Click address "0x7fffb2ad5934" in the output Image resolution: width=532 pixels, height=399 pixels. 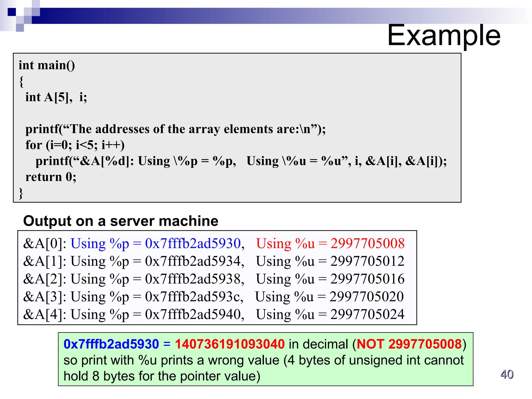193,261
